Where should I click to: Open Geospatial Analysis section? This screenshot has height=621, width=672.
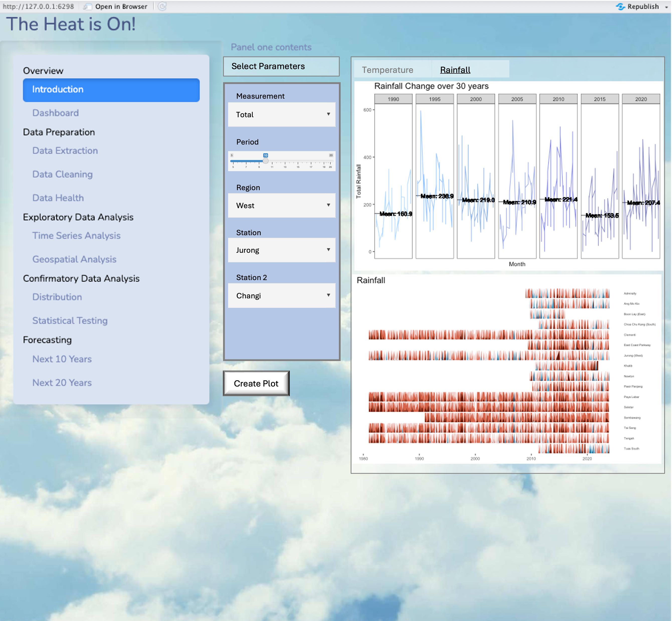(x=74, y=259)
